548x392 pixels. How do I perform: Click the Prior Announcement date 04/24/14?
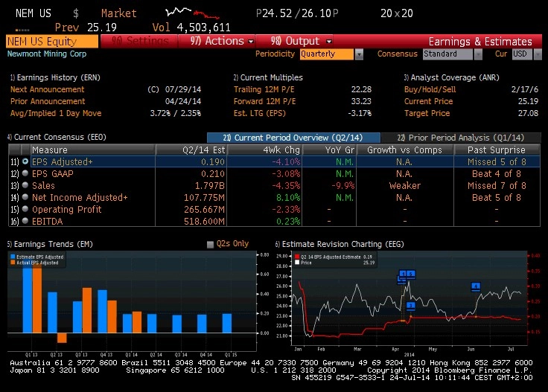[183, 101]
